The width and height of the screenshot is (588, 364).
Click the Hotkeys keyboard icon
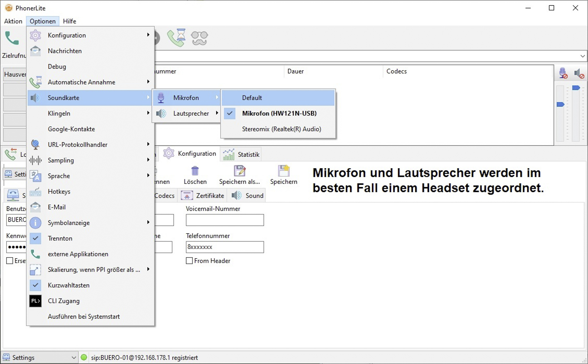pyautogui.click(x=35, y=192)
